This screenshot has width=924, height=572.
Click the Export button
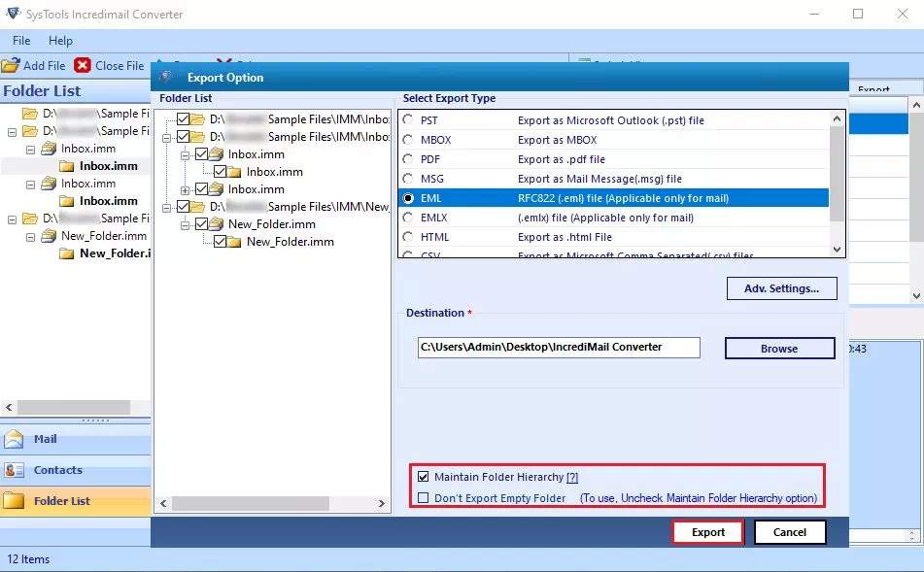[x=707, y=532]
